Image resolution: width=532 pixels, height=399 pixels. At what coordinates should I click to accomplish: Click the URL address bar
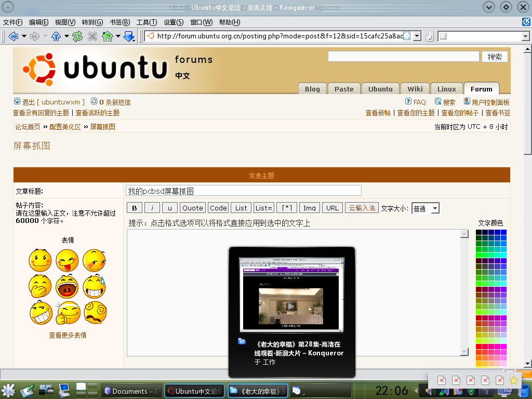tap(279, 36)
